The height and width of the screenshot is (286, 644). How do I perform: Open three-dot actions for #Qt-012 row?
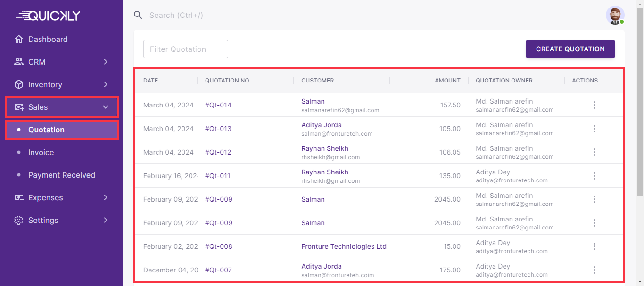click(x=594, y=152)
